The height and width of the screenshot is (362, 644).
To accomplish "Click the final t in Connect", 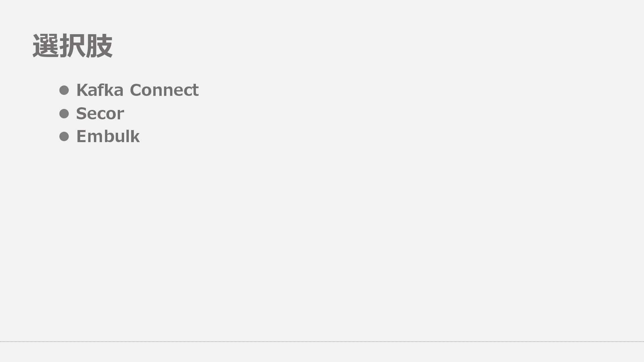I will [195, 90].
